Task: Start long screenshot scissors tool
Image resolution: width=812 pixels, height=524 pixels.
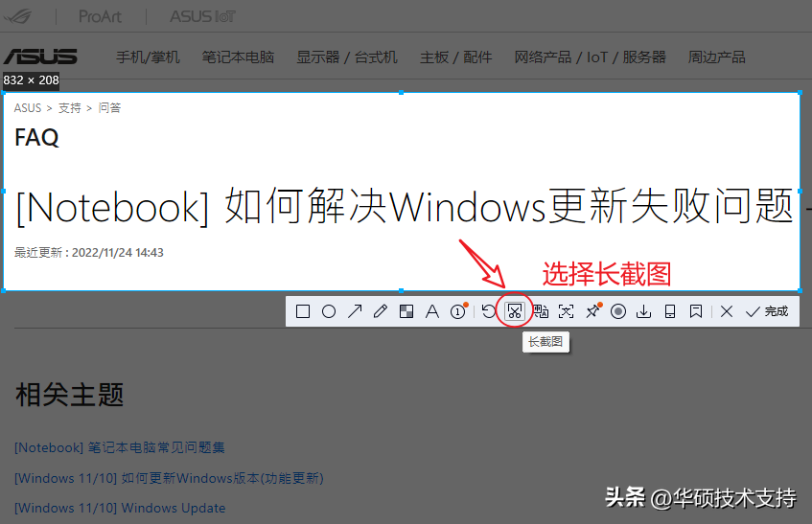Action: 515,311
